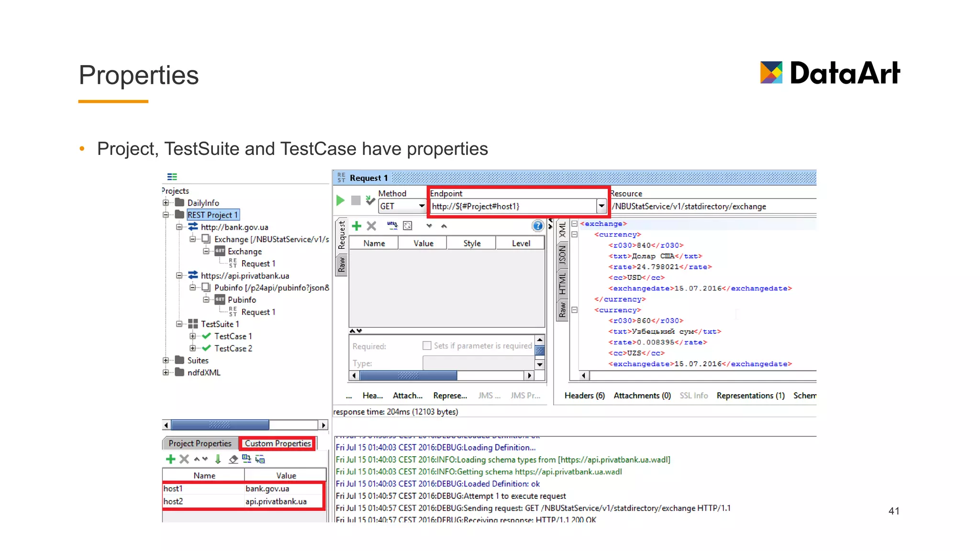Select the vertical JSON response tab
Screen dimensions: 980x551
[562, 255]
